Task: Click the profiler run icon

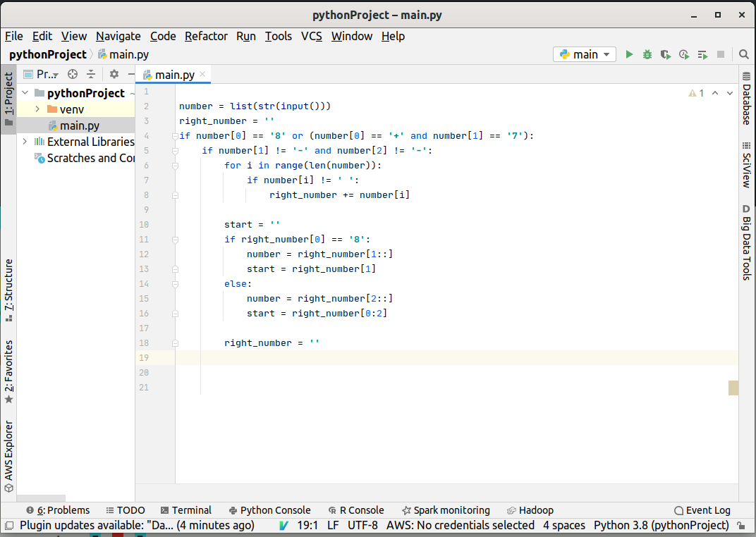Action: [683, 54]
